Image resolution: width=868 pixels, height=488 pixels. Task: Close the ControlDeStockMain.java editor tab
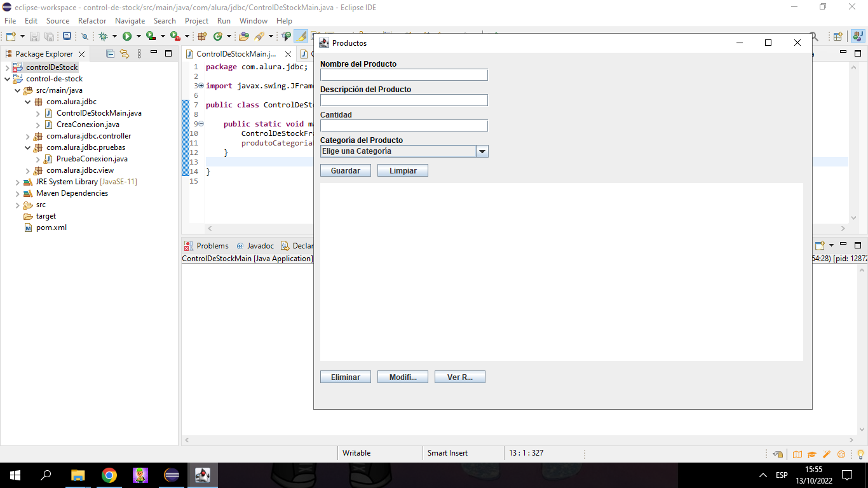(288, 55)
